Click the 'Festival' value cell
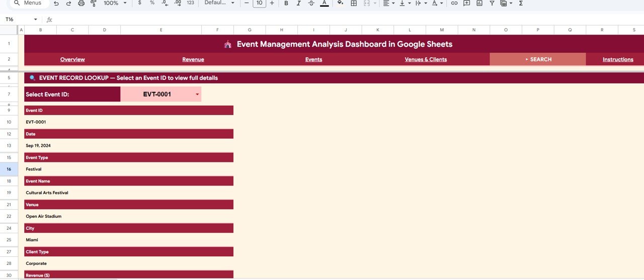 [x=129, y=169]
